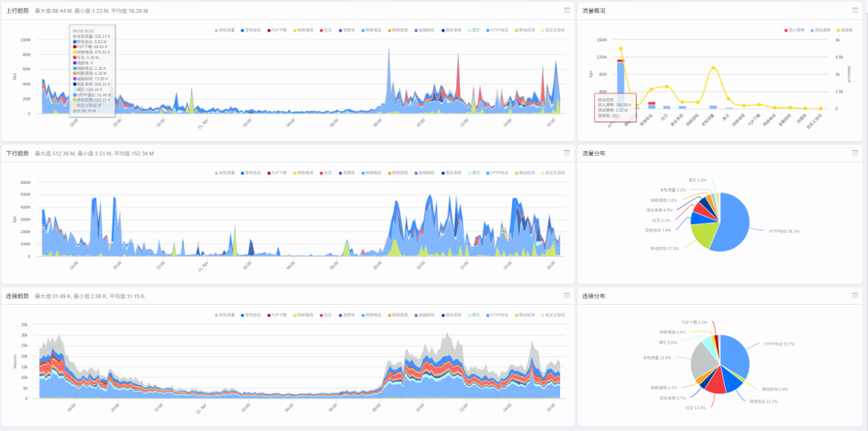
Task: Toggle 其它 legend in 下行趋势 chart
Action: coord(474,173)
